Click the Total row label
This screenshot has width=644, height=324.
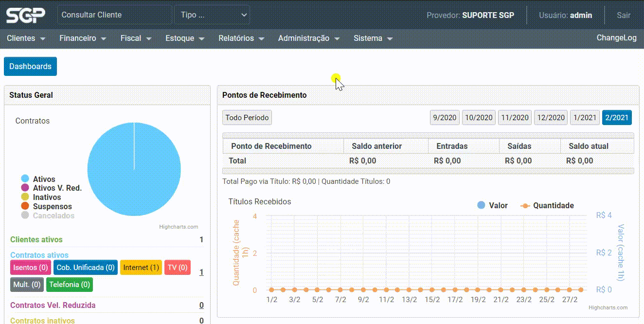coord(238,161)
